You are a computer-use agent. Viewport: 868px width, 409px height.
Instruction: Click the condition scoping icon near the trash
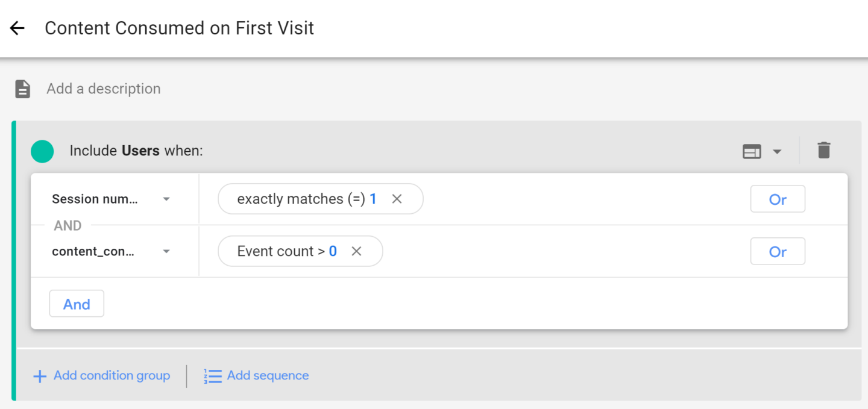click(752, 151)
